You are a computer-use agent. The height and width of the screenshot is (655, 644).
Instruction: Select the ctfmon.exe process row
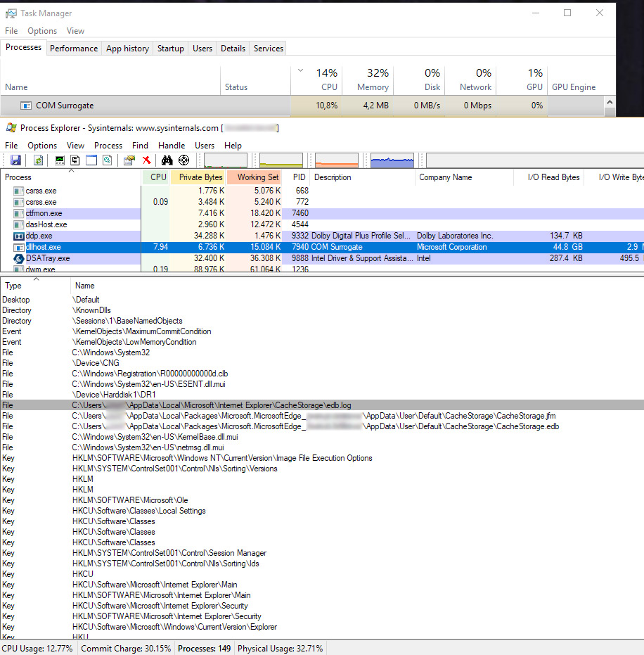[x=44, y=213]
